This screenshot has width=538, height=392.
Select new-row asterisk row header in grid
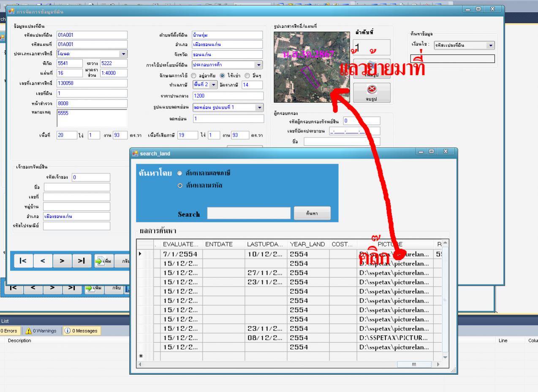coord(144,357)
